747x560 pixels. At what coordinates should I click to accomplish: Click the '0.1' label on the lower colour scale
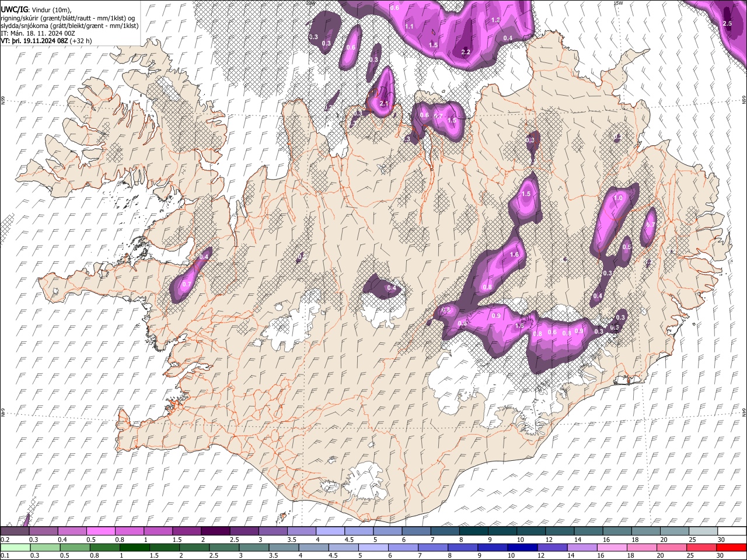click(5, 555)
